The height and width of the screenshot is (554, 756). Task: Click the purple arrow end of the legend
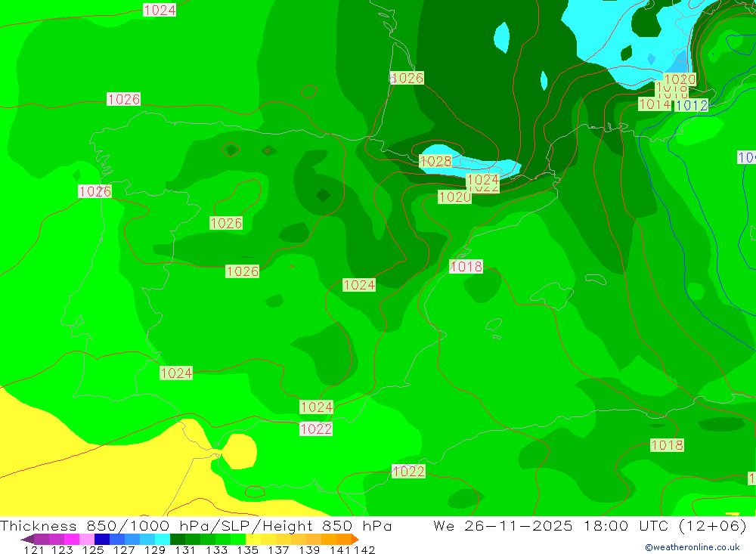[x=27, y=539]
